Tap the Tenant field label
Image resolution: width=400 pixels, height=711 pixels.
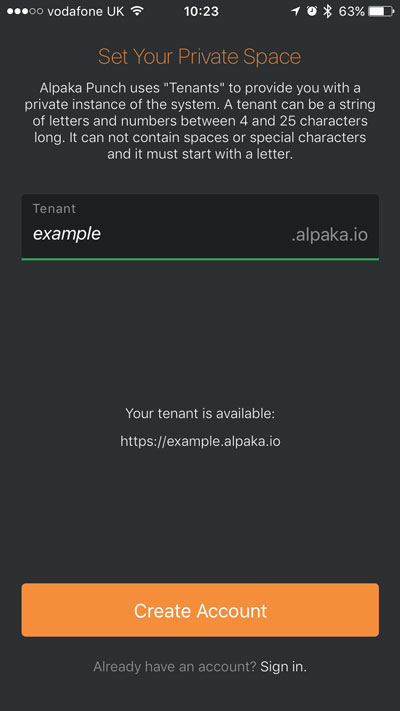[x=54, y=209]
